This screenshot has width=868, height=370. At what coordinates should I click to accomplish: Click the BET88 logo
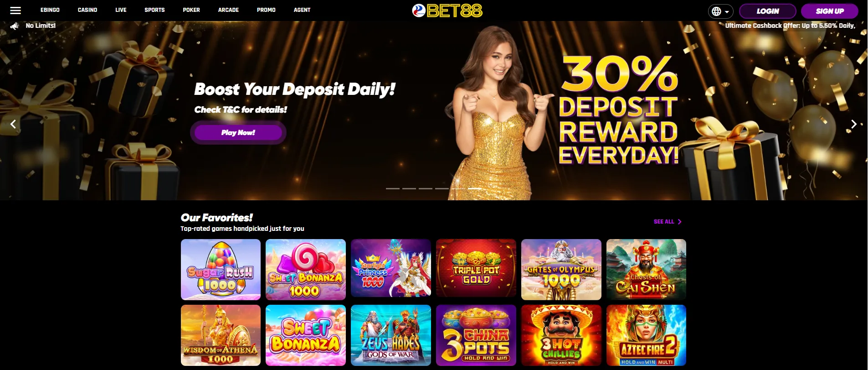(x=447, y=10)
